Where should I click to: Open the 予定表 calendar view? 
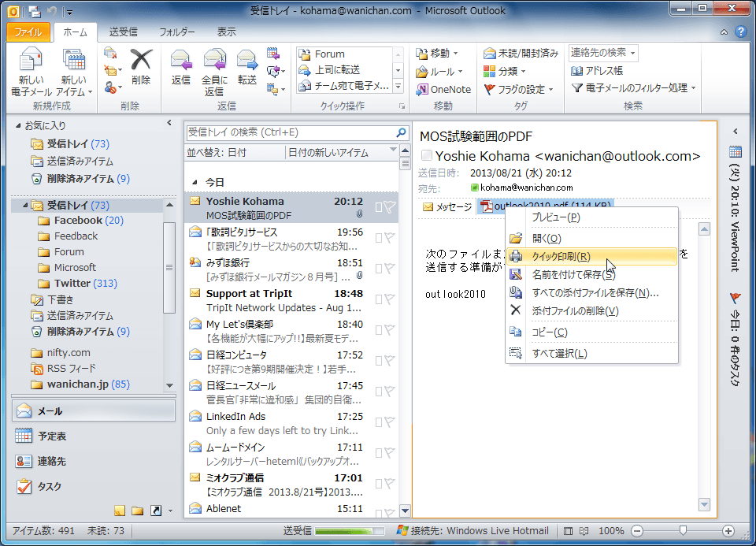coord(94,436)
